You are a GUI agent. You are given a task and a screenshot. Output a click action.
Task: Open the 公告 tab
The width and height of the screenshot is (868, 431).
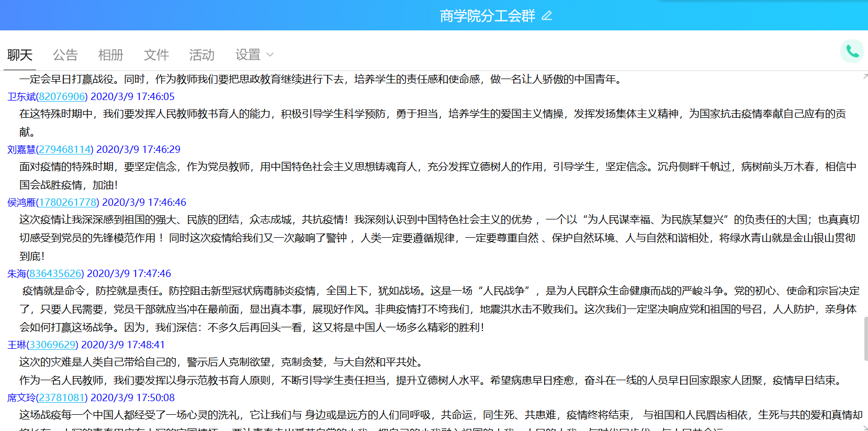point(65,54)
